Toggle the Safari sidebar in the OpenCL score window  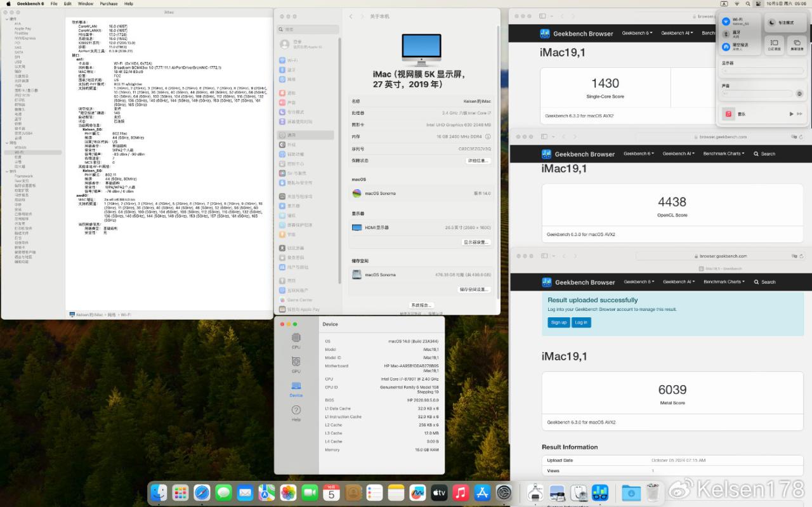(545, 137)
